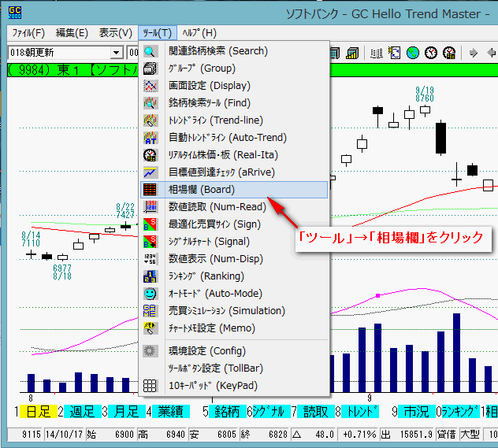Click the clock toolbar icon

[x=431, y=53]
